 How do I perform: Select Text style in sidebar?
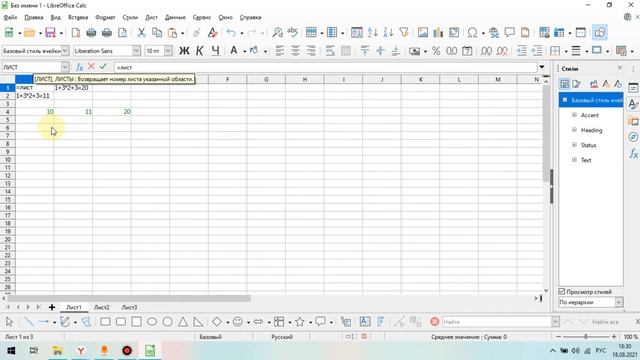(x=586, y=160)
